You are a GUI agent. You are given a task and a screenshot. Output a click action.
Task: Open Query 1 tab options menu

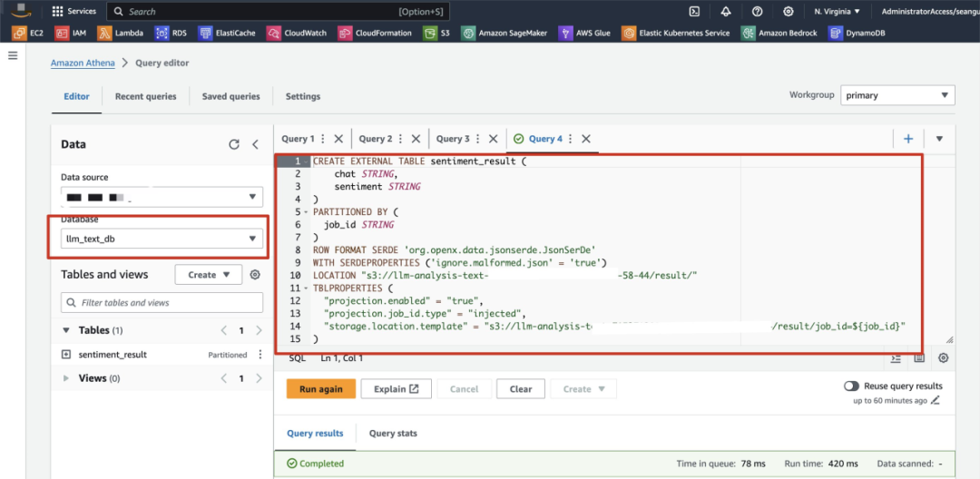tap(323, 139)
